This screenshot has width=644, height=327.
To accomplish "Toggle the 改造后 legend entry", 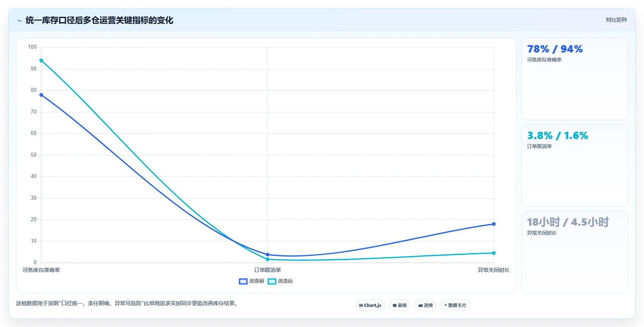I will point(280,281).
